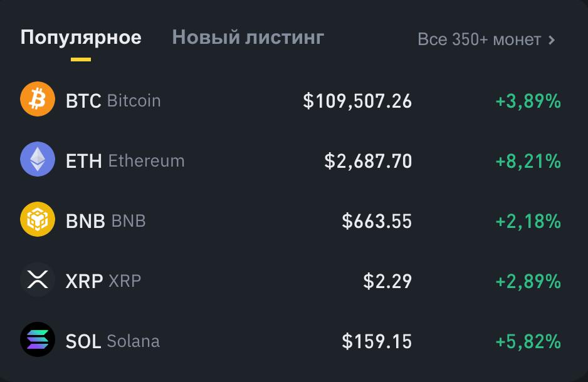The image size is (588, 382).
Task: Select the SOL ticker label
Action: (83, 341)
